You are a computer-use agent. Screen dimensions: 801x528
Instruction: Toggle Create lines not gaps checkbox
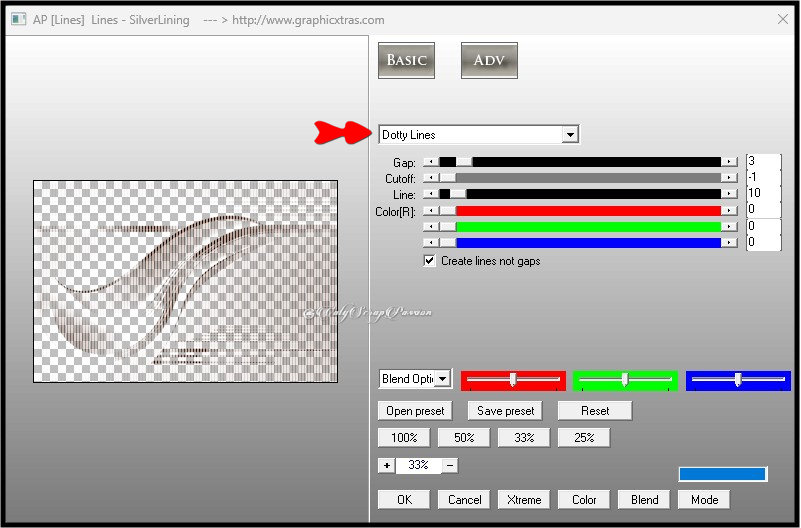[x=430, y=261]
